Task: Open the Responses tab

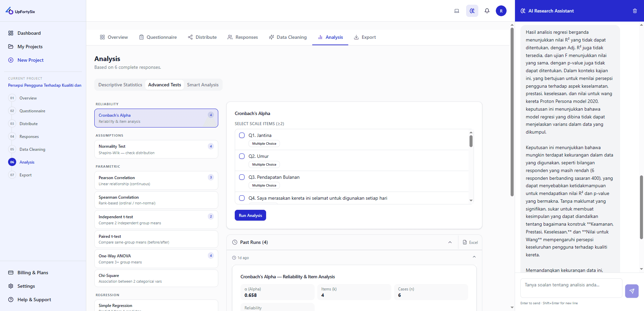Action: tap(243, 37)
